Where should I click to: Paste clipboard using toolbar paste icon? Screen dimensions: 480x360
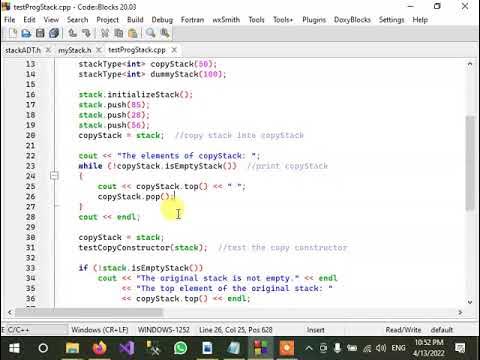[x=132, y=33]
